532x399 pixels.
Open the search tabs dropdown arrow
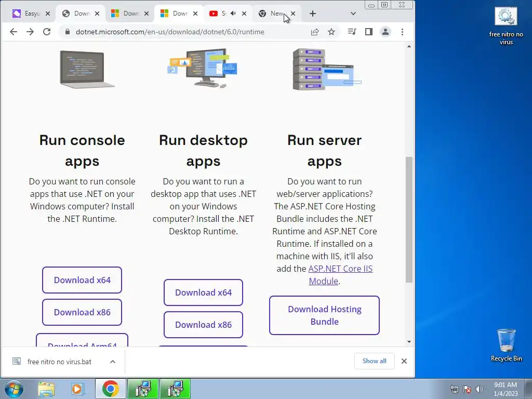[x=353, y=14]
